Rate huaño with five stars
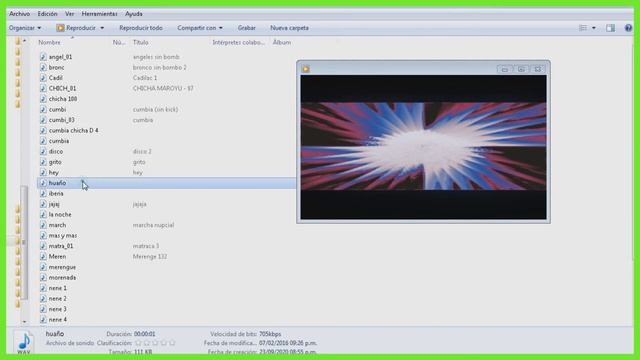 172,343
